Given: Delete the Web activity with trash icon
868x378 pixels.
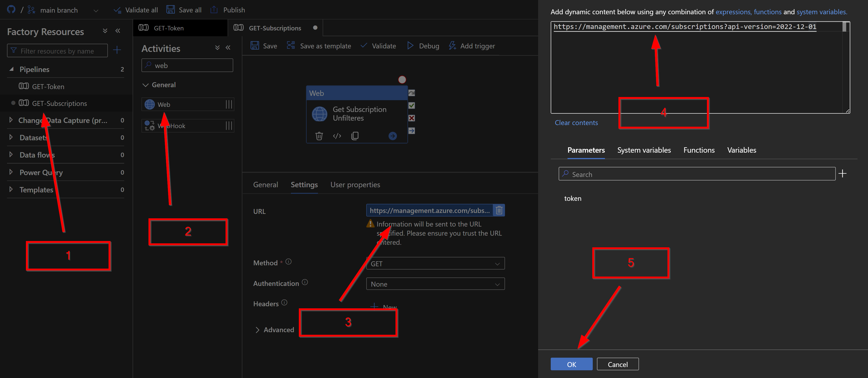Looking at the screenshot, I should [x=319, y=136].
